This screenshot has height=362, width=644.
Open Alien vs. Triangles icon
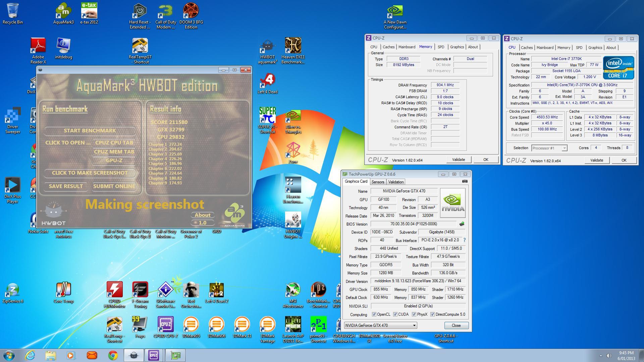tap(293, 121)
